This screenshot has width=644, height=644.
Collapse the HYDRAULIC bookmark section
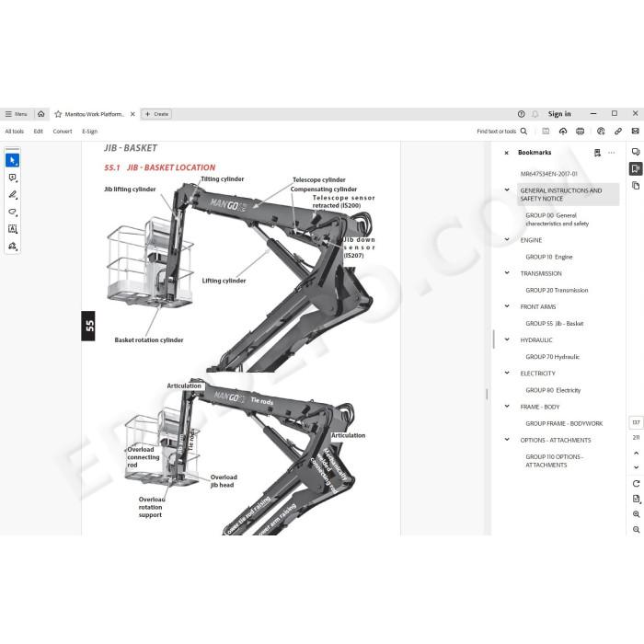point(507,340)
